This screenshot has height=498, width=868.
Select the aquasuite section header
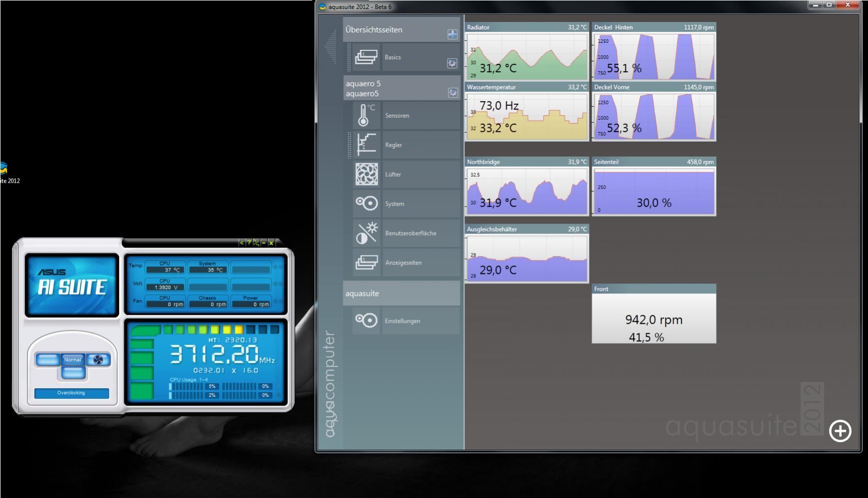pos(402,293)
